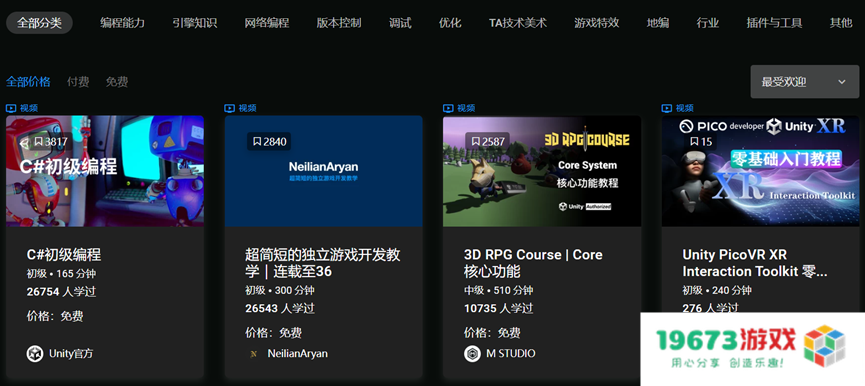Viewport: 865px width, 386px height.
Task: Click the video icon above C#初级编程 card
Action: click(x=11, y=108)
